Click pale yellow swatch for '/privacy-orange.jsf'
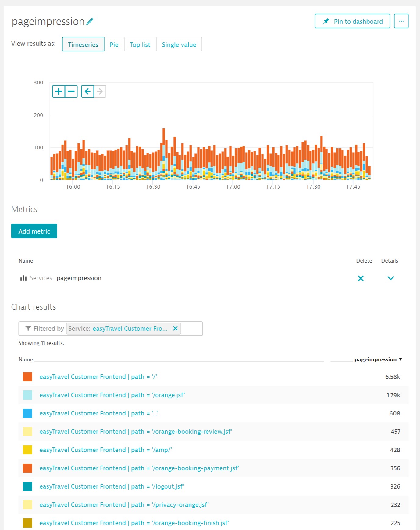This screenshot has height=530, width=420. [x=28, y=505]
